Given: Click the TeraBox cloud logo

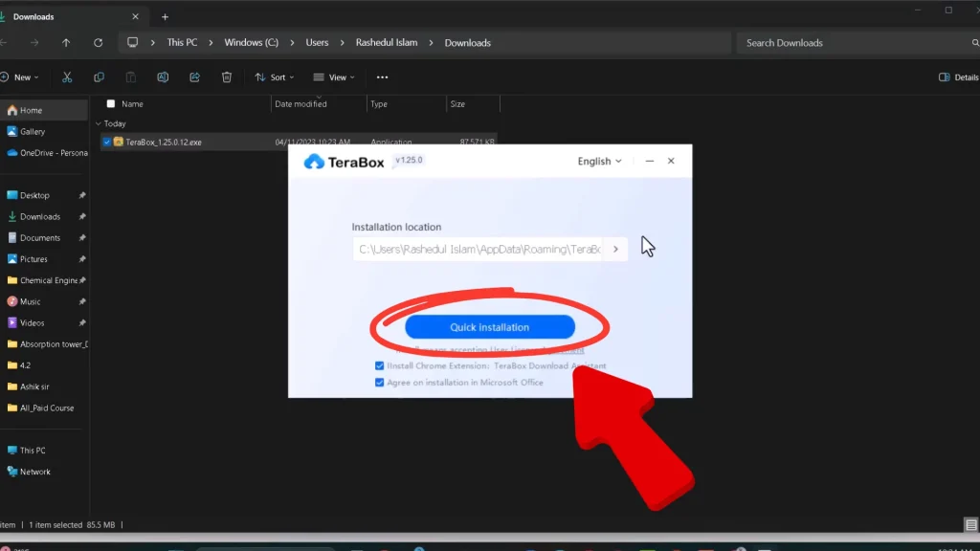Looking at the screenshot, I should click(314, 162).
